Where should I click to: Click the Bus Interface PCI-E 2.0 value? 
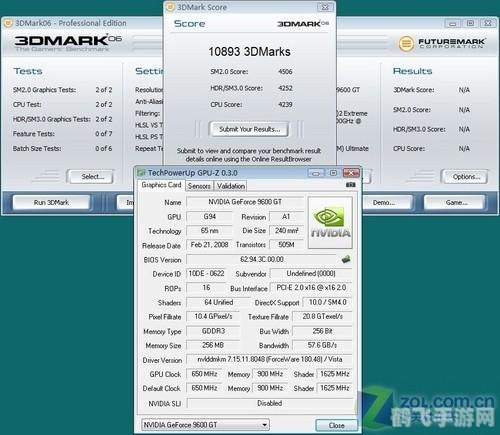311,288
